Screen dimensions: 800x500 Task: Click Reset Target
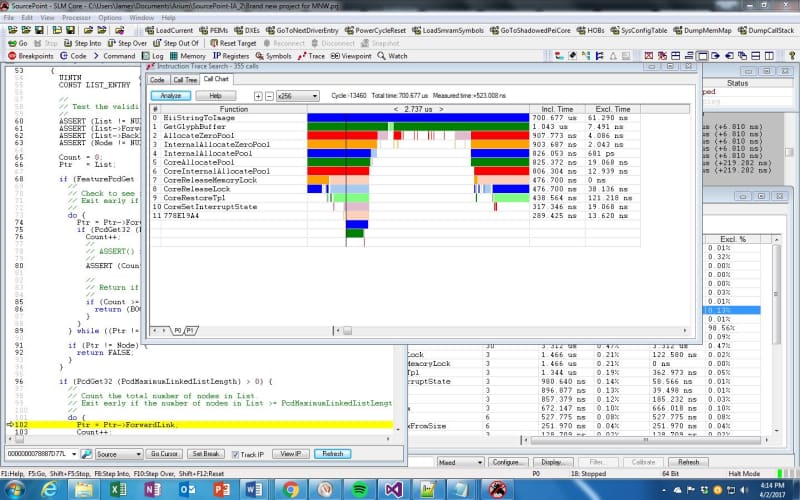(x=233, y=43)
